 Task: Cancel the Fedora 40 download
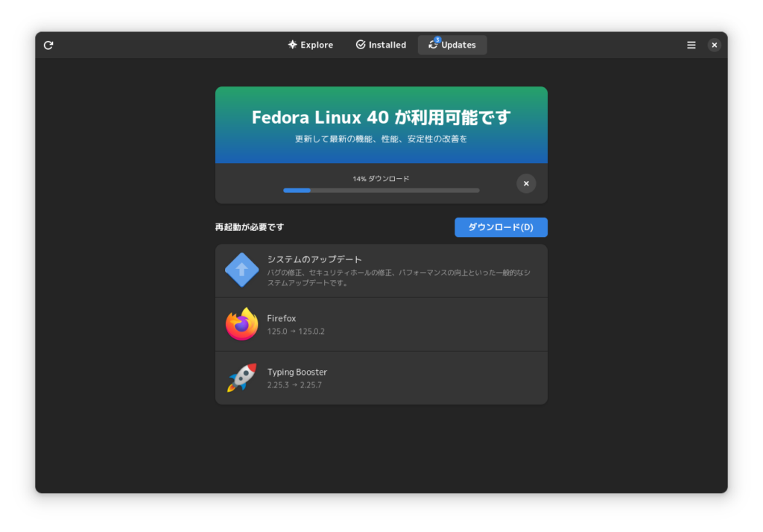click(526, 183)
